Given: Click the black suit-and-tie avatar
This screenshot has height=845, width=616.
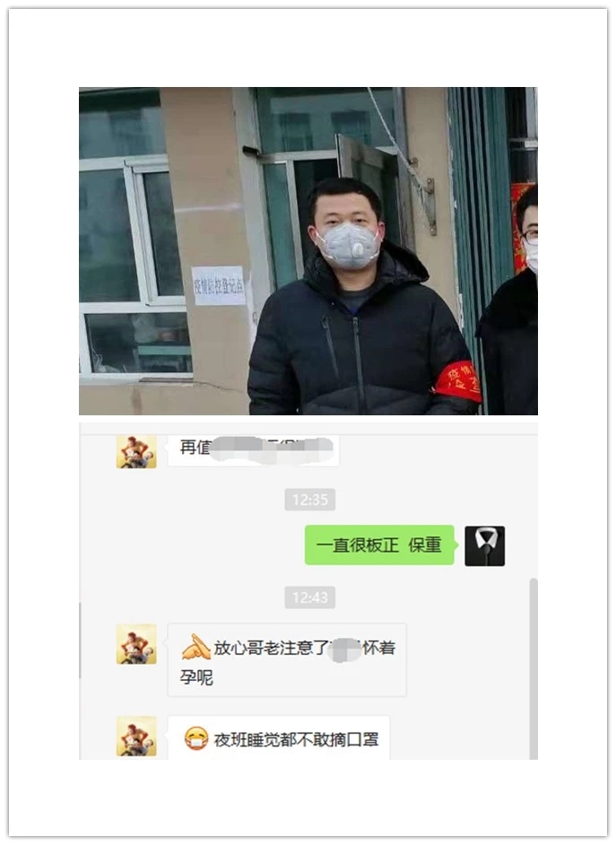Looking at the screenshot, I should [484, 546].
